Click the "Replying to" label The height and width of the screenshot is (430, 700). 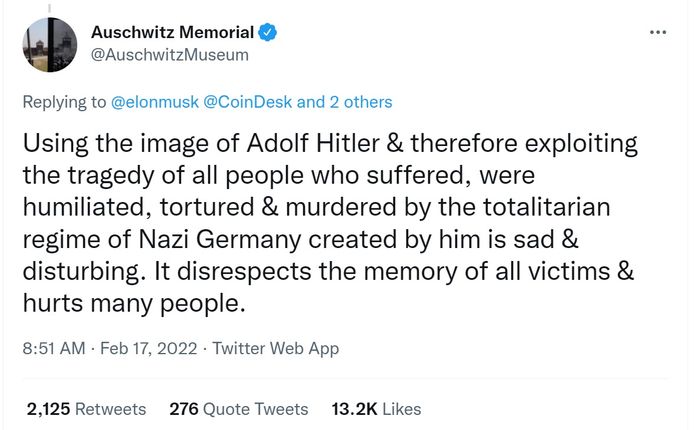click(x=64, y=102)
